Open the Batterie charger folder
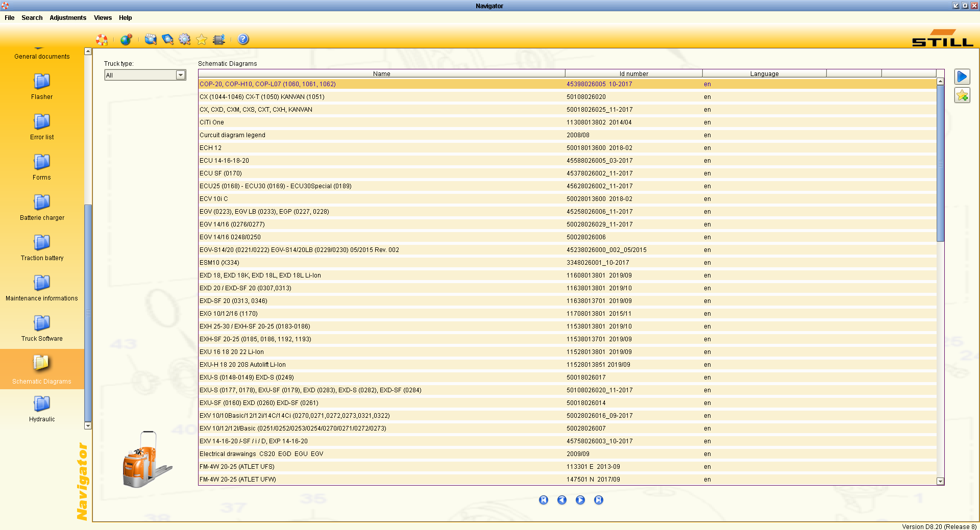This screenshot has height=530, width=980. click(x=42, y=207)
